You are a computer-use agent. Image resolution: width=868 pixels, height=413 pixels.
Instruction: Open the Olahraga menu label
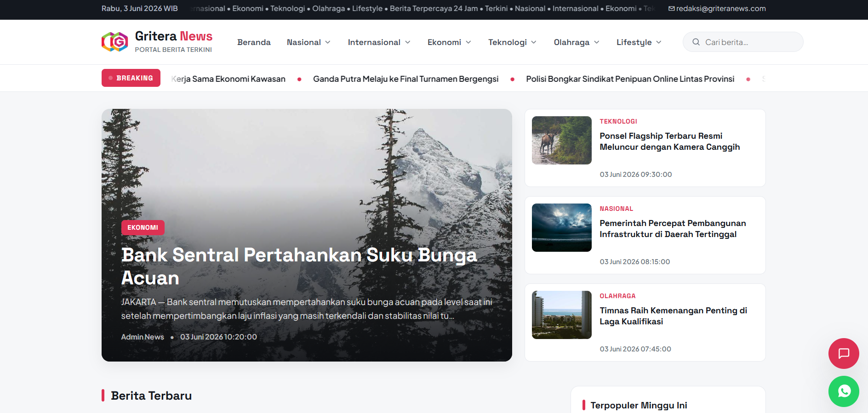(x=571, y=42)
